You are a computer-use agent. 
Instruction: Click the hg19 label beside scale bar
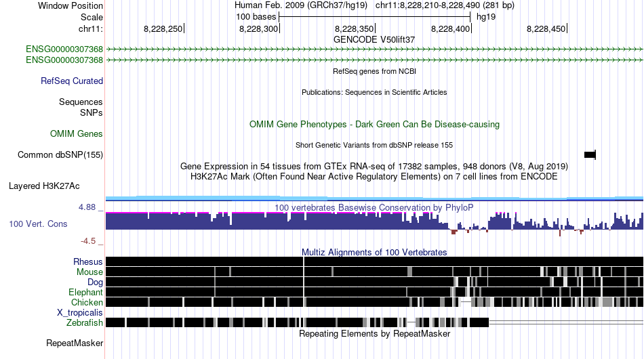pos(486,17)
